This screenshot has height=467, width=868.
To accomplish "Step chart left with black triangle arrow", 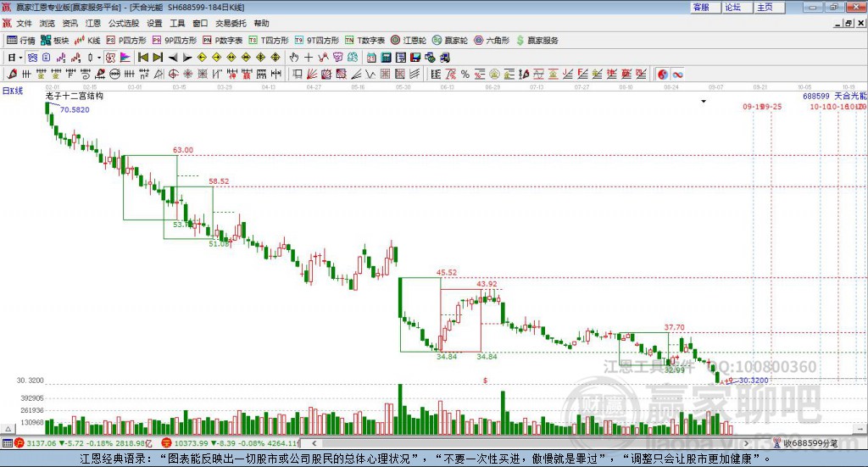I will pyautogui.click(x=173, y=58).
